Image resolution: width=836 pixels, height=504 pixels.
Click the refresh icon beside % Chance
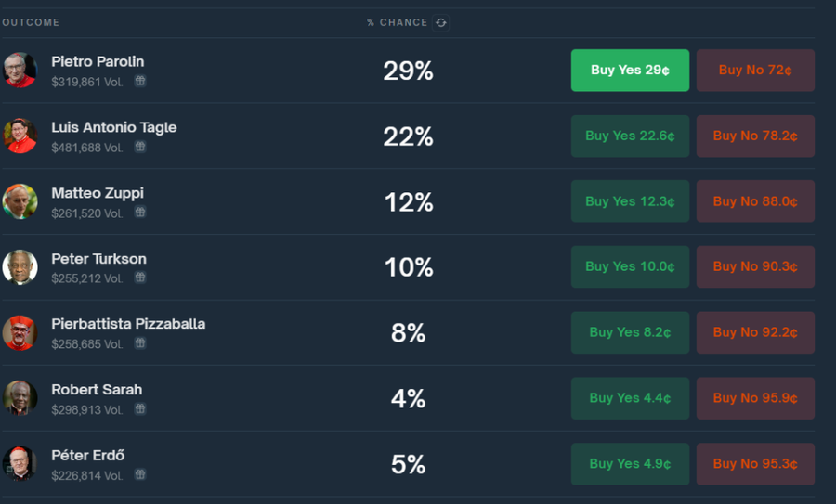(441, 22)
